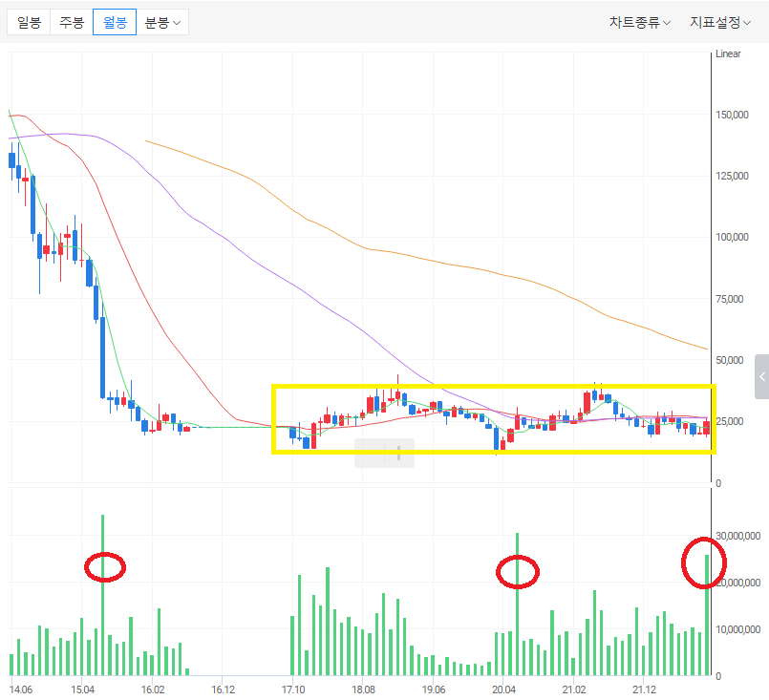Click the chart zoom slider handle
Image resolution: width=769 pixels, height=700 pixels.
coord(398,453)
